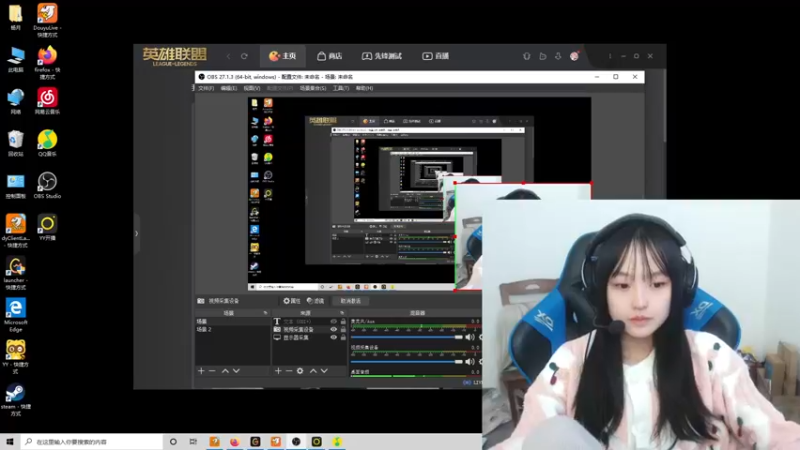Select the YY raccoon desktop shortcut
Image resolution: width=800 pixels, height=450 pixels.
pyautogui.click(x=16, y=357)
